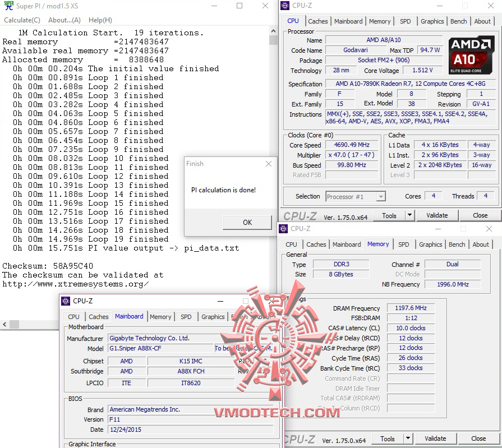Image resolution: width=502 pixels, height=448 pixels.
Task: Select Graphics tab in Mainboard CPU-Z window
Action: coord(213,317)
